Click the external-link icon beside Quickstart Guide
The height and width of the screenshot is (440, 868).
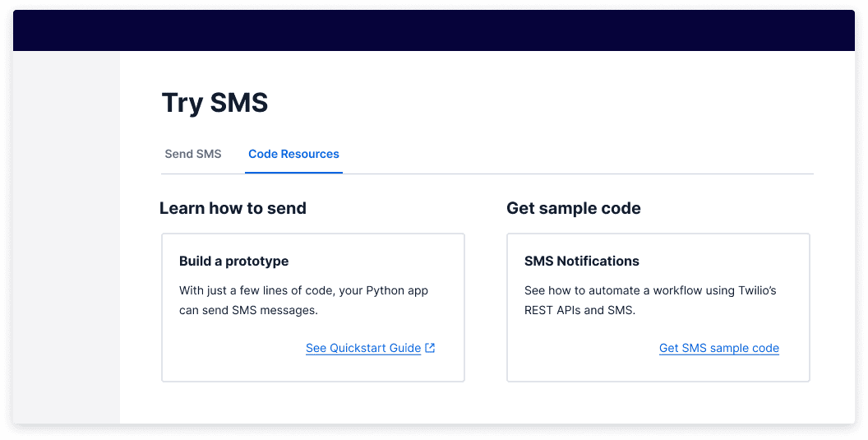[x=431, y=348]
